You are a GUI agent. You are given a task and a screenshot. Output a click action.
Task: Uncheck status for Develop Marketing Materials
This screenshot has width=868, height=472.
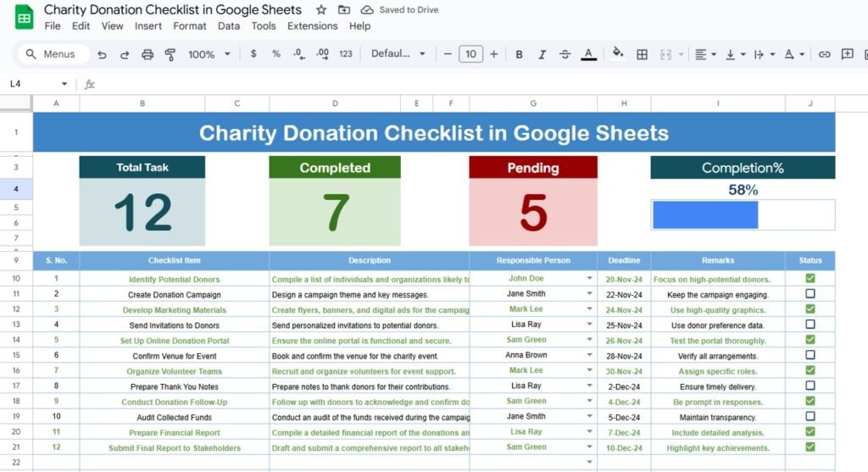[x=810, y=308]
